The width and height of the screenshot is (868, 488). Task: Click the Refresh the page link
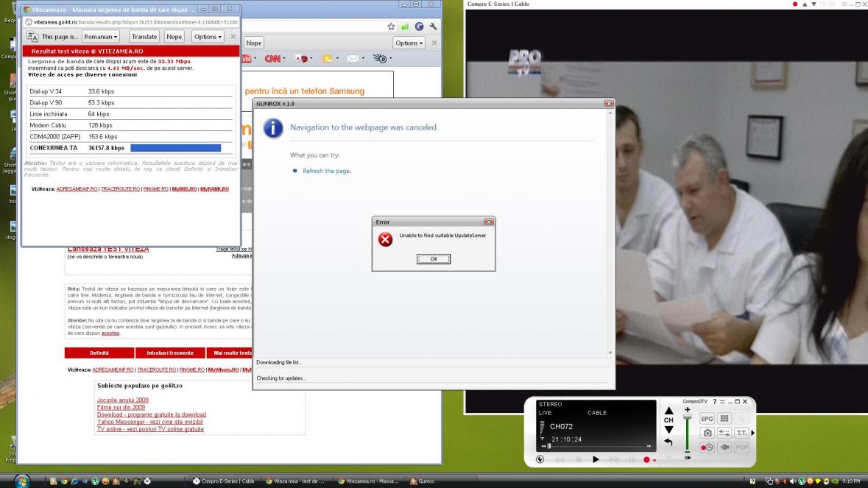[326, 171]
